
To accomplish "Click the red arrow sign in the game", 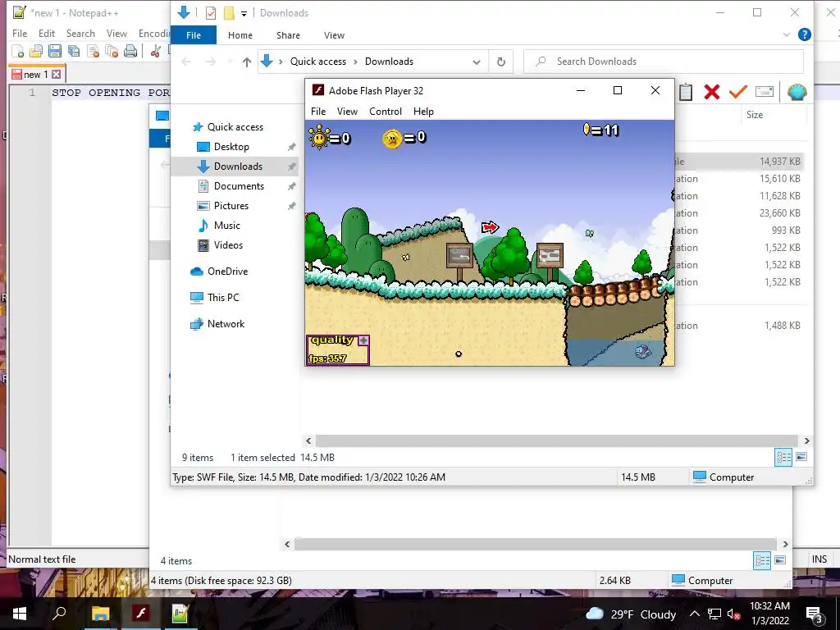I will pyautogui.click(x=490, y=228).
